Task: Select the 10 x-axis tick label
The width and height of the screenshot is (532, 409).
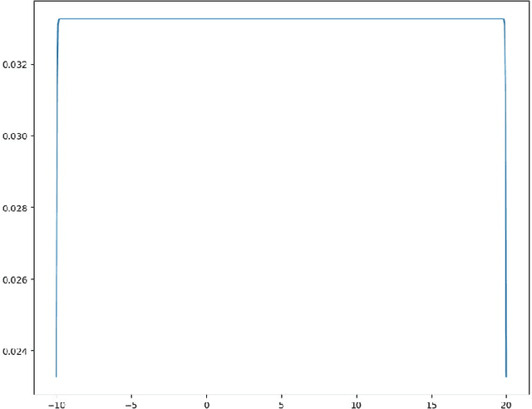Action: (356, 403)
